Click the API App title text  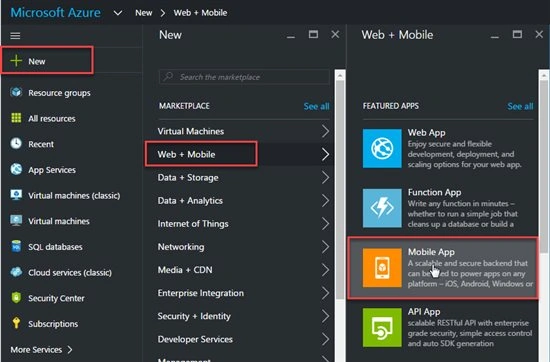pos(424,311)
